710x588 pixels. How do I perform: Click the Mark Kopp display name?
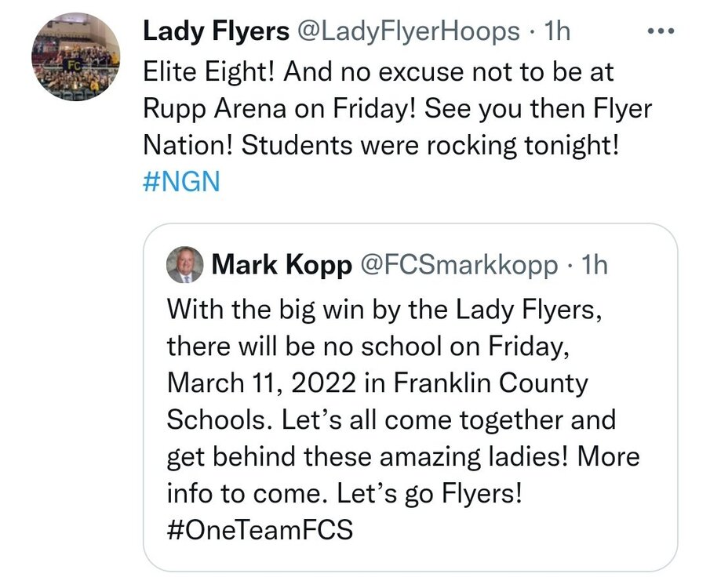point(282,265)
